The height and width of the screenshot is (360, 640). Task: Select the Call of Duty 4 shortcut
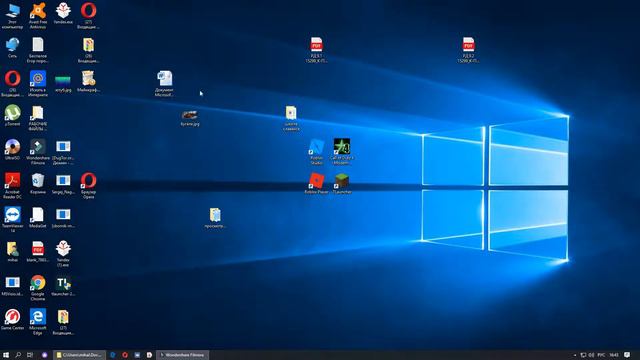coord(342,151)
